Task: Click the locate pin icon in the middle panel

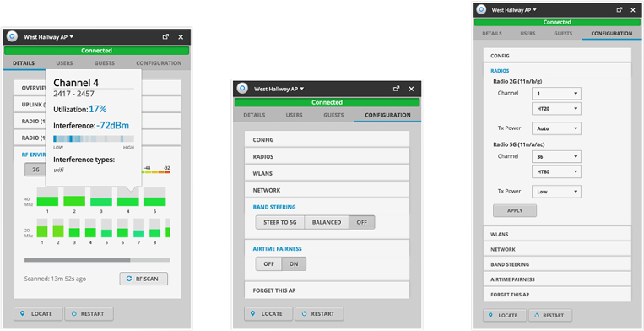Action: click(253, 314)
